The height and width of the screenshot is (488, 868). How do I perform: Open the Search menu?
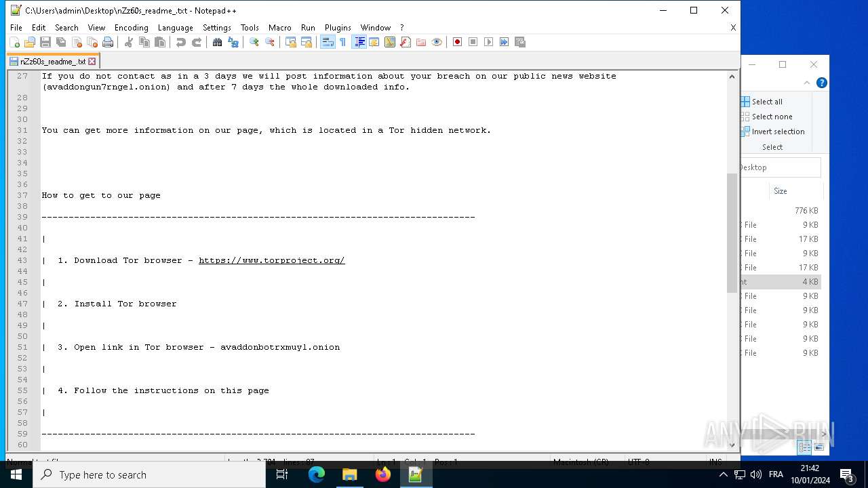66,28
